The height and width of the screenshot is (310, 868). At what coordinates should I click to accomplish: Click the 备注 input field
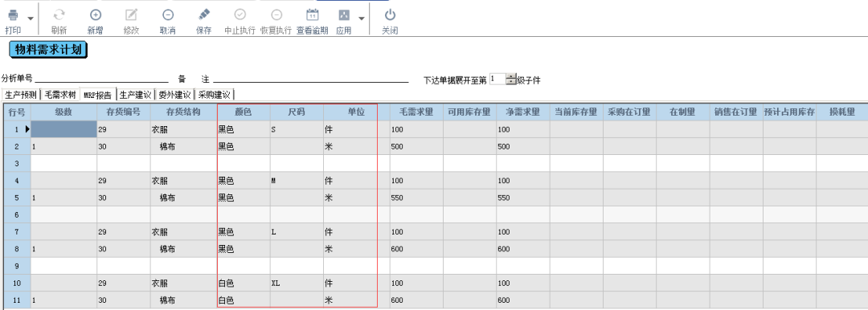(x=310, y=79)
